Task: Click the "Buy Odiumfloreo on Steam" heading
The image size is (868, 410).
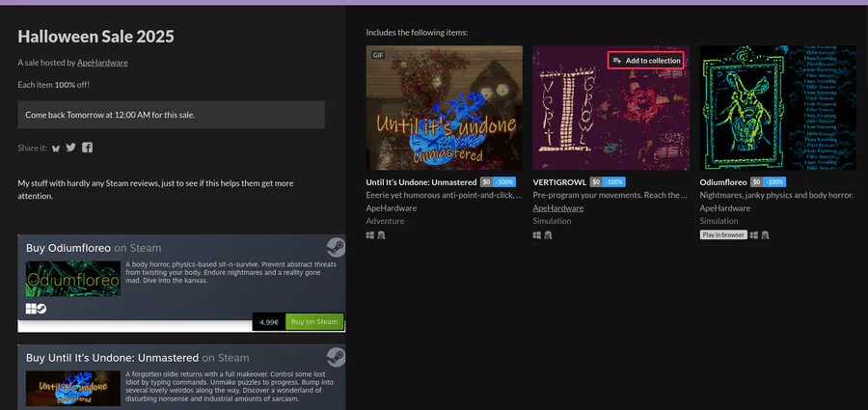Action: pyautogui.click(x=94, y=248)
